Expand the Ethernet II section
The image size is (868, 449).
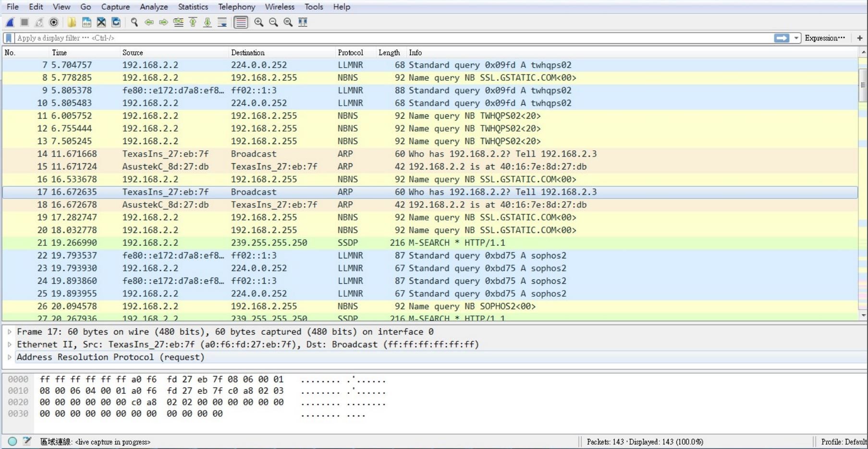pyautogui.click(x=10, y=344)
